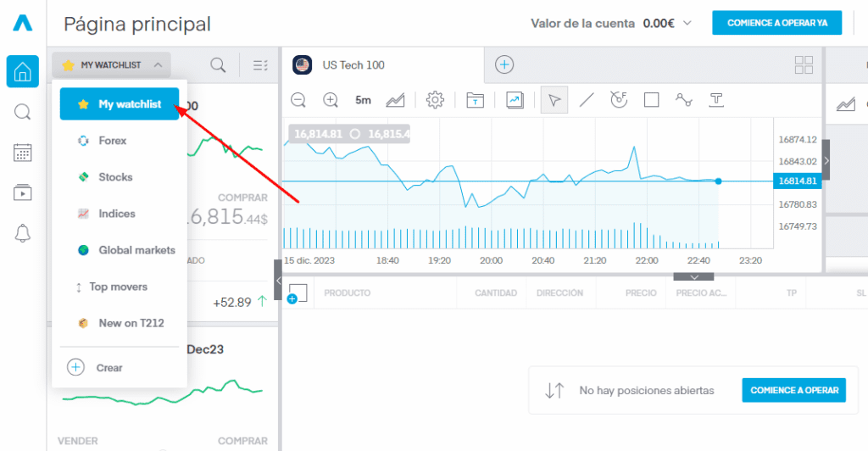Click the 16814.81 current price marker
The width and height of the screenshot is (868, 451).
tap(797, 181)
